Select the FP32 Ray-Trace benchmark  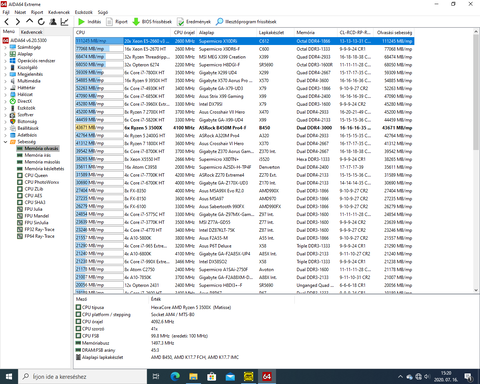click(36, 229)
